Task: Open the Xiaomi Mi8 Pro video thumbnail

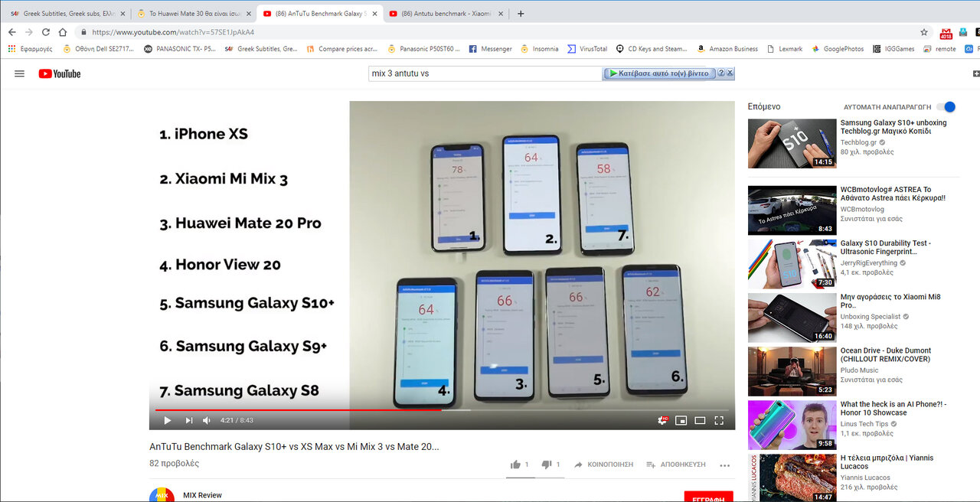Action: pyautogui.click(x=792, y=318)
